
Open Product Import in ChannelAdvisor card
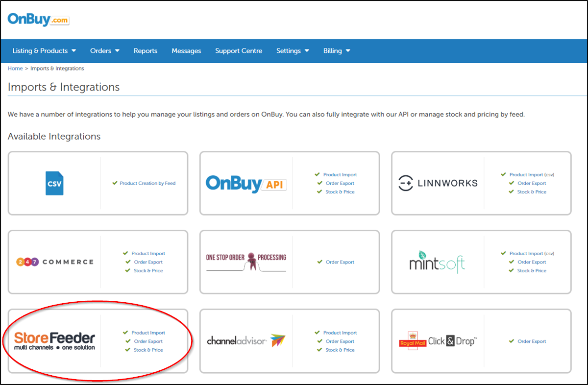point(340,333)
